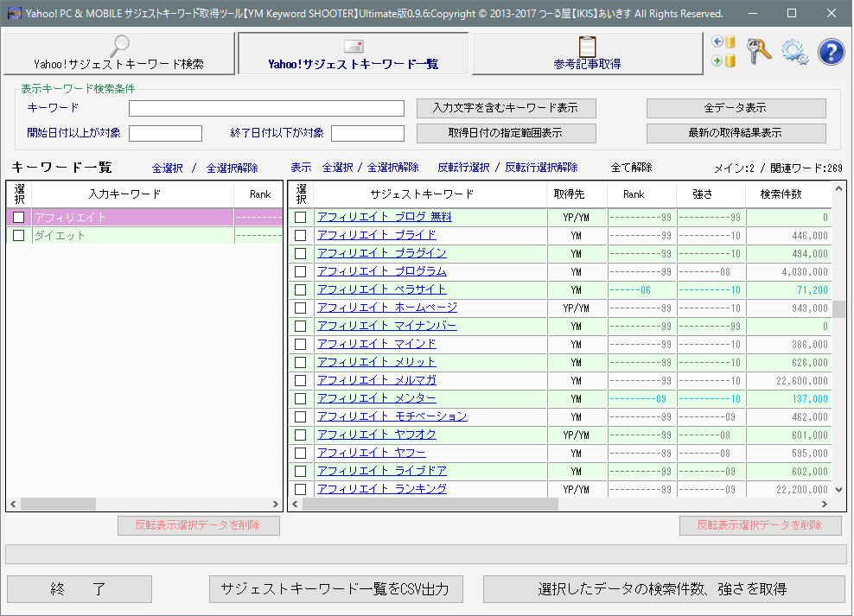
Task: Sort by 強さ column header
Action: pos(711,194)
